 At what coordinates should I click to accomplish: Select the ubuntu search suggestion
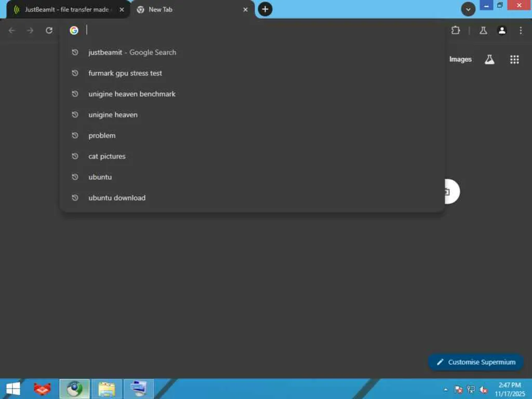point(252,177)
